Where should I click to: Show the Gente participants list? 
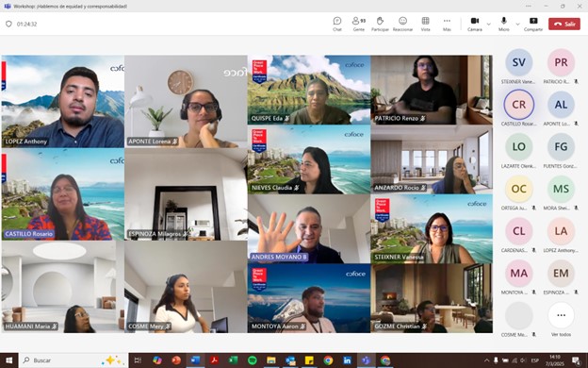tap(359, 24)
